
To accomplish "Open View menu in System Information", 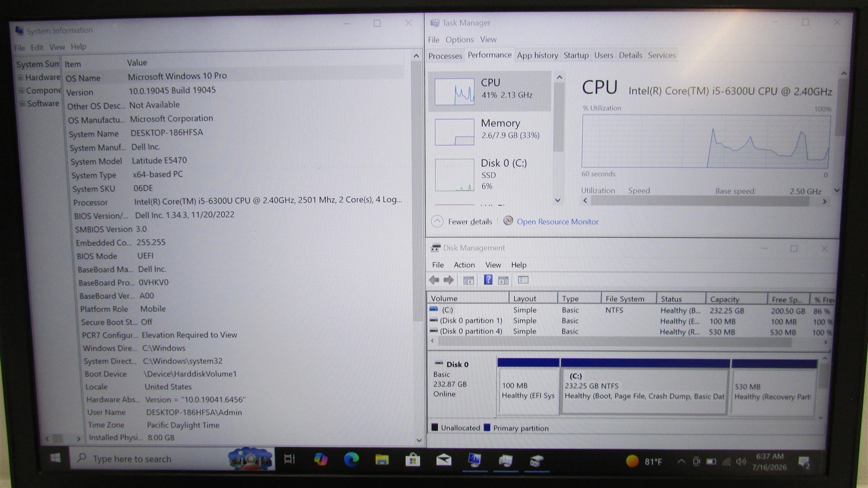I will point(57,47).
